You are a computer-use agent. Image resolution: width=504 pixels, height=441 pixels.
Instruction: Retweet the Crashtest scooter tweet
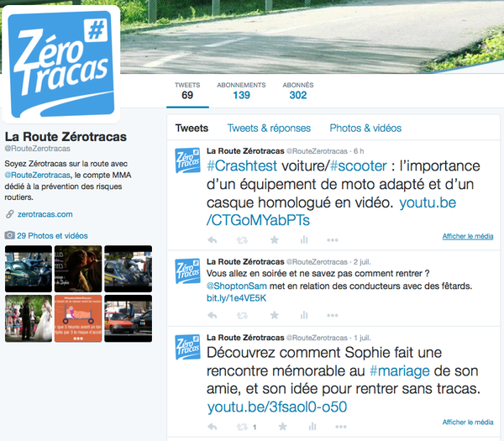[x=242, y=239]
